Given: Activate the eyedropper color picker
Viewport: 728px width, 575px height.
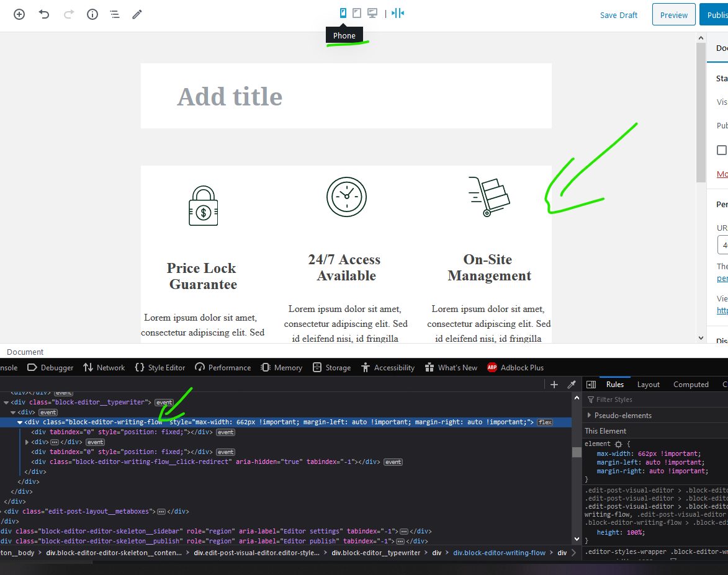Looking at the screenshot, I should tap(572, 384).
